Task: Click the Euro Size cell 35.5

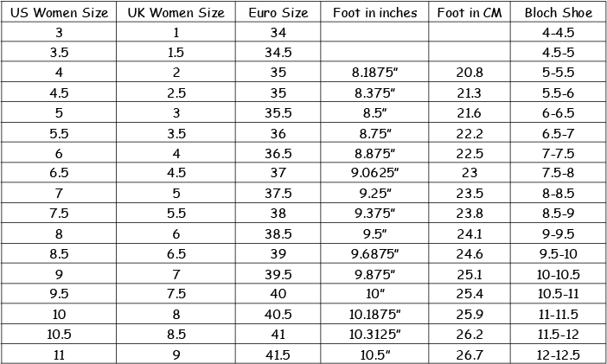Action: coord(278,112)
